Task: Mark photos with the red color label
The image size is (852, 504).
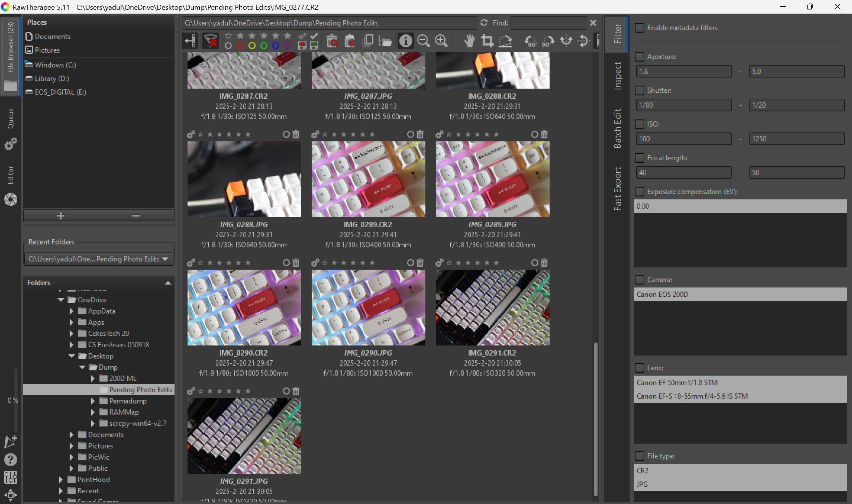Action: tap(240, 45)
